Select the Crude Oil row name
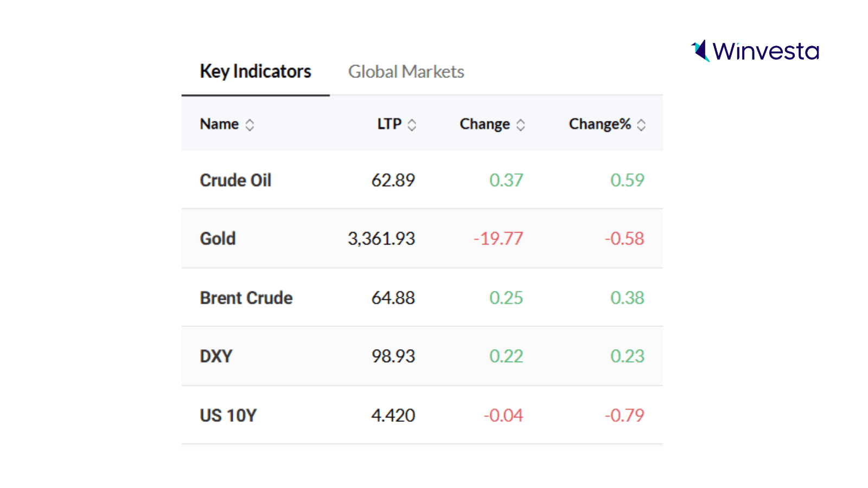 click(x=235, y=180)
